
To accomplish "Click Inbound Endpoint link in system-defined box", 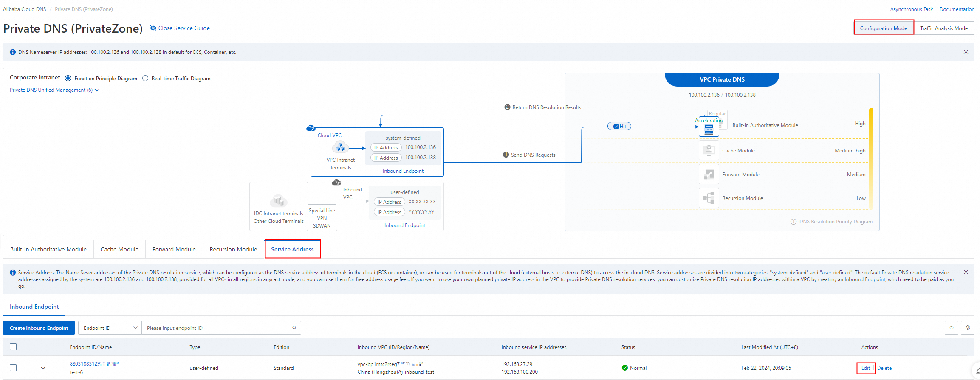I will pos(403,171).
